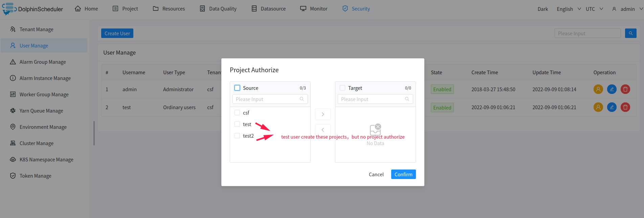Click the Monitor screen icon

303,8
